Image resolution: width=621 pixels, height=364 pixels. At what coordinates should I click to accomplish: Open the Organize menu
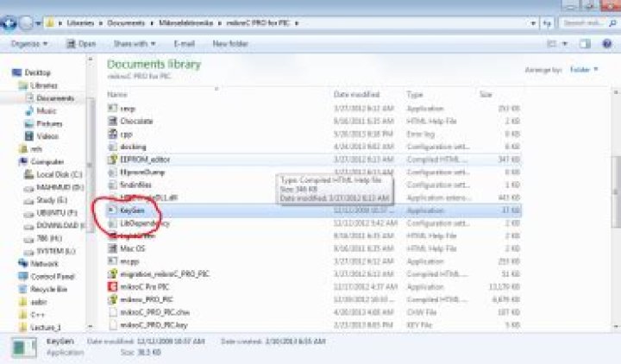point(29,44)
